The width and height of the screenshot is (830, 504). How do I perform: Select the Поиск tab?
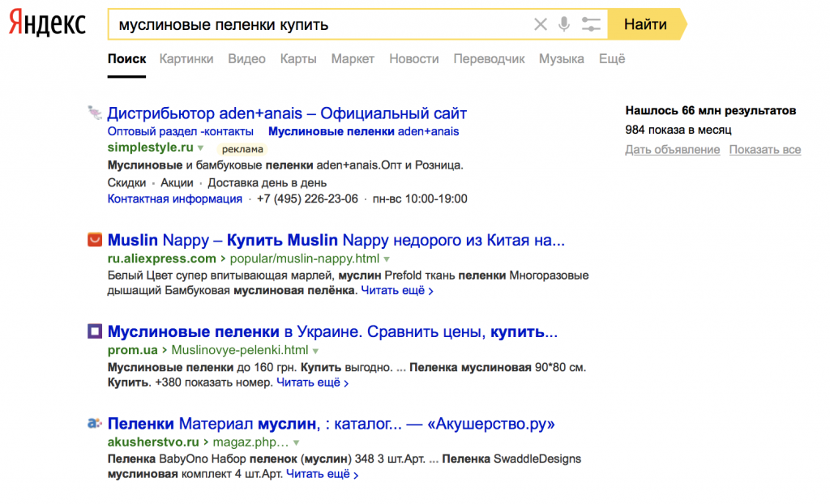[x=126, y=59]
